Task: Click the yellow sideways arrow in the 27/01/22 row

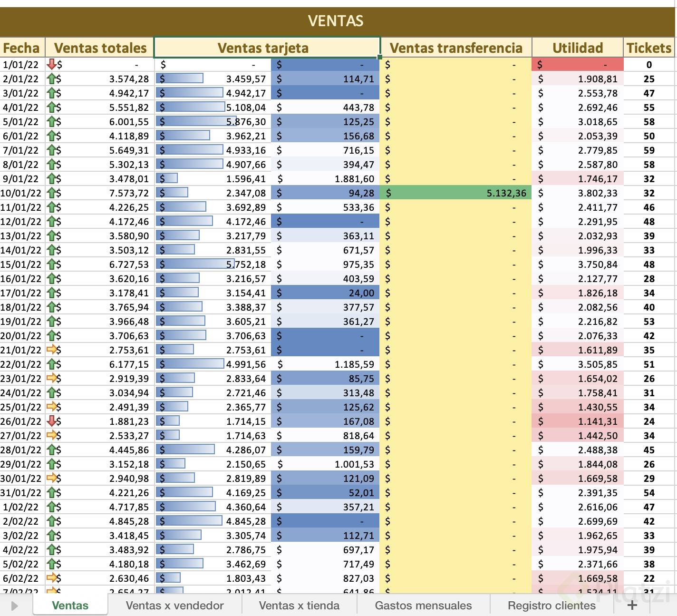Action: click(x=52, y=435)
